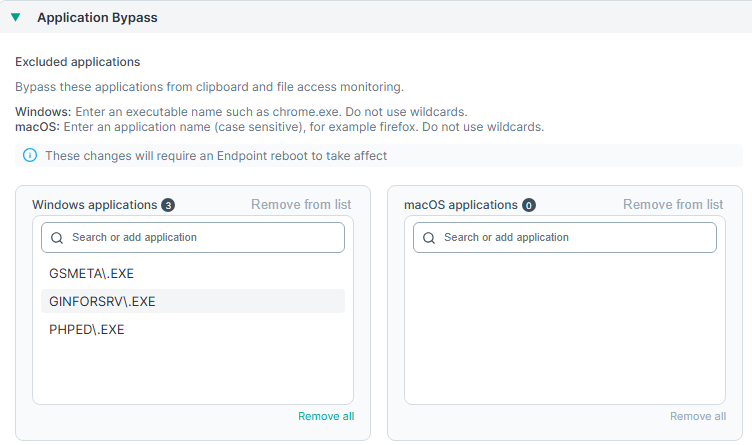
Task: Select the GINFORSRV\.EXE entry
Action: point(102,301)
